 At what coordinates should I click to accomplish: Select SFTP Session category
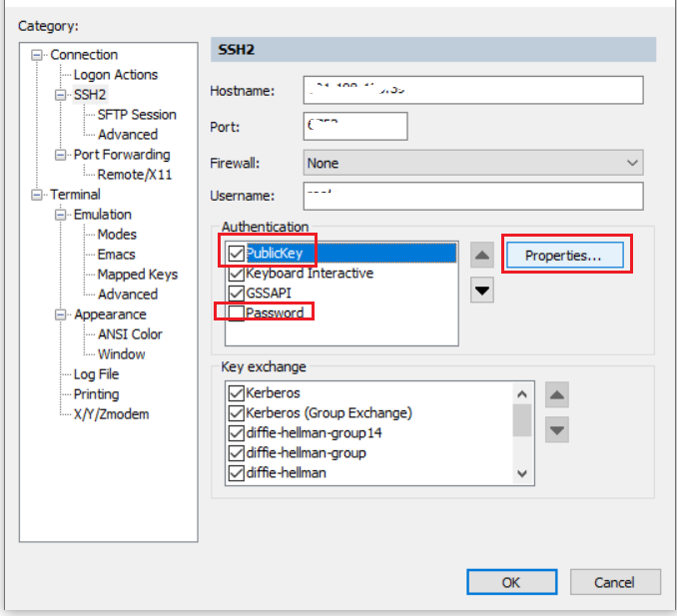point(137,115)
